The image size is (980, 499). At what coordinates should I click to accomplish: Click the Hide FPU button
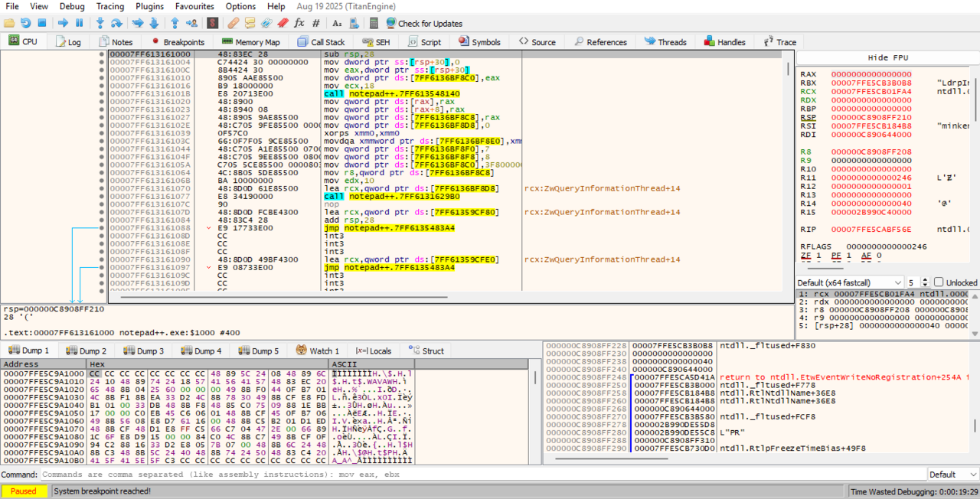[887, 57]
